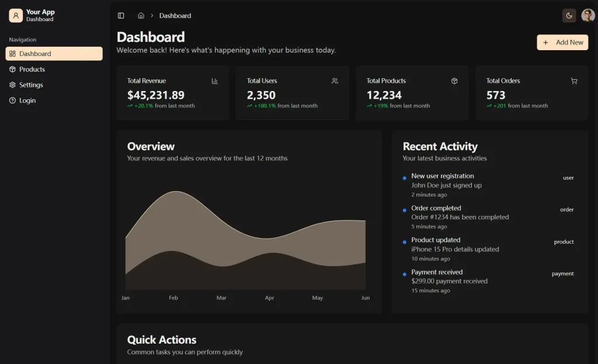The image size is (598, 364).
Task: Click the Settings gear icon
Action: tap(12, 85)
